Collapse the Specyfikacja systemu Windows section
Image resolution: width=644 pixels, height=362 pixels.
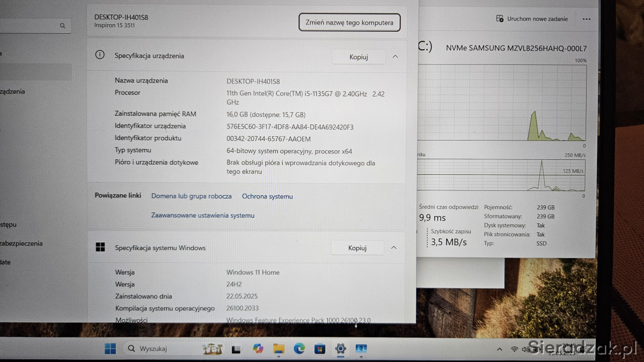point(394,247)
